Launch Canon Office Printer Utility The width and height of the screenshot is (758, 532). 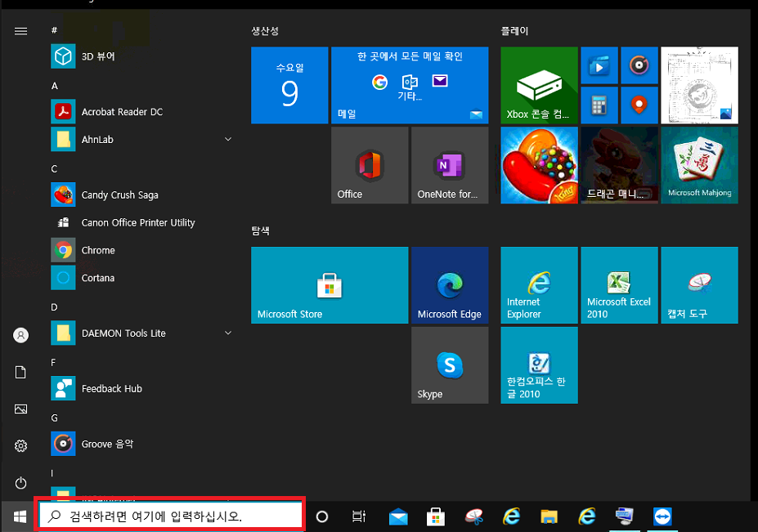tap(142, 222)
